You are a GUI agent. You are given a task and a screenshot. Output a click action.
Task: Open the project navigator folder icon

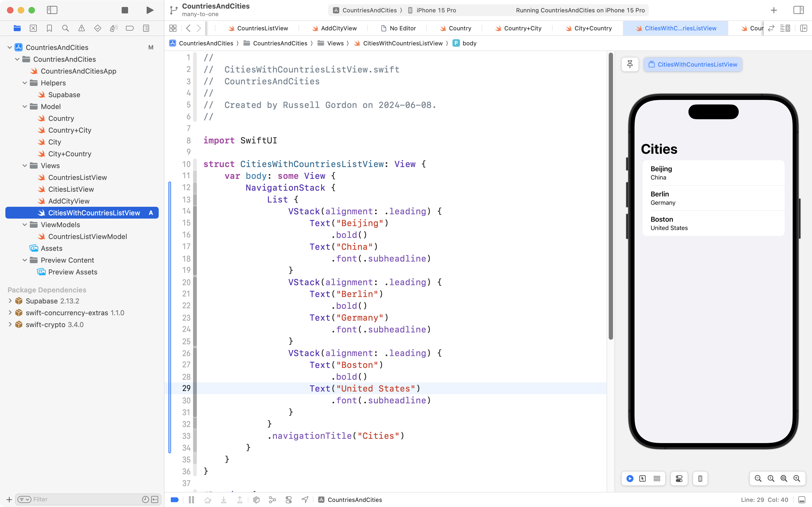[17, 28]
